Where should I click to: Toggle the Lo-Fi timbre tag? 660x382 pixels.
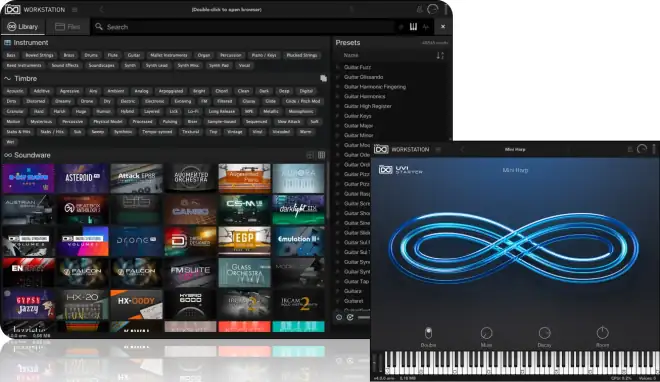193,111
